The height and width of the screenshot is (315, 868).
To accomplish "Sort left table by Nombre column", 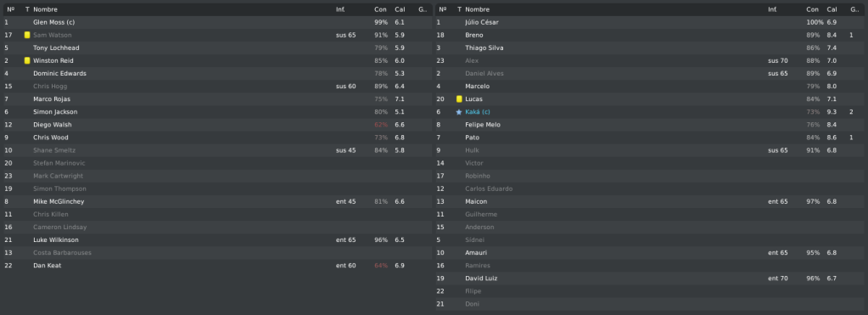I will pos(45,9).
